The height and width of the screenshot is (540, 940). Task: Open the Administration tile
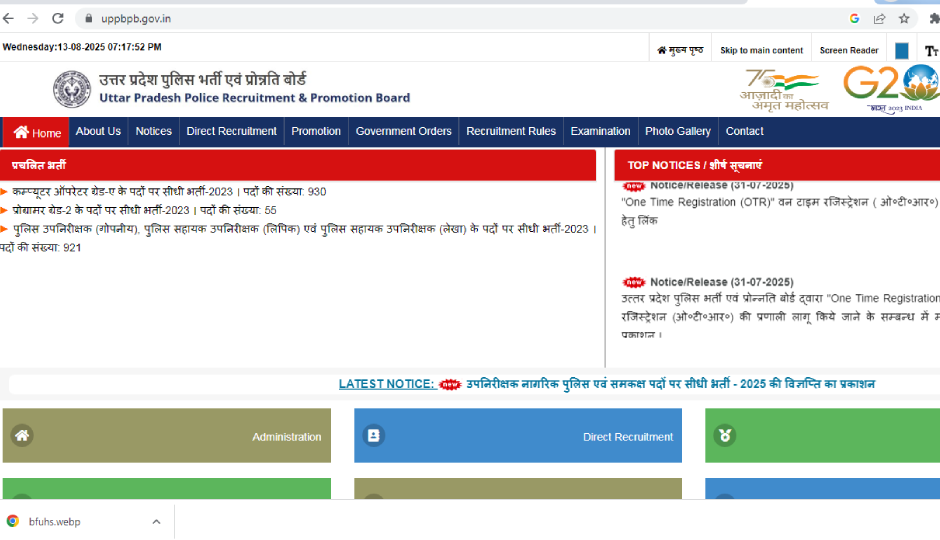click(167, 436)
